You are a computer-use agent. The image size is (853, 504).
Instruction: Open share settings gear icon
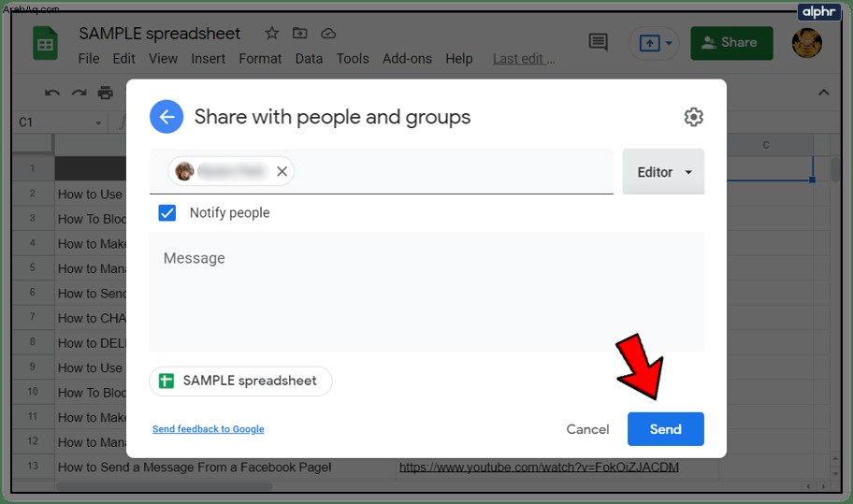coord(693,117)
